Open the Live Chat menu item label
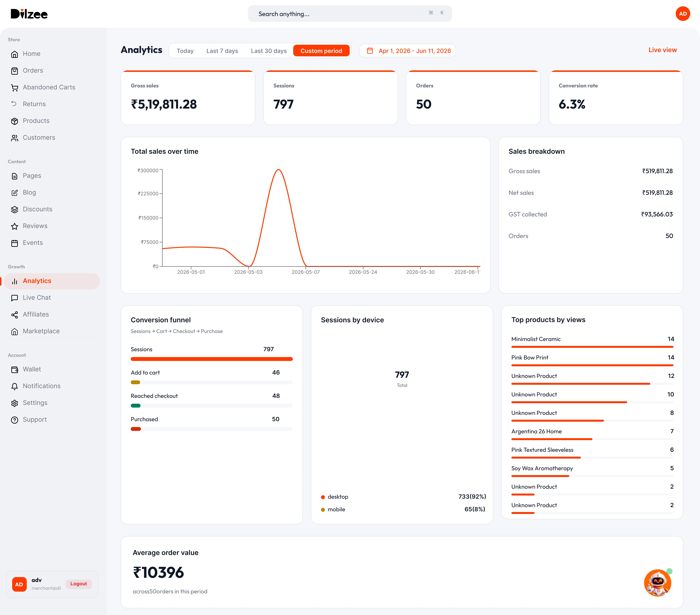This screenshot has height=615, width=700. tap(37, 298)
